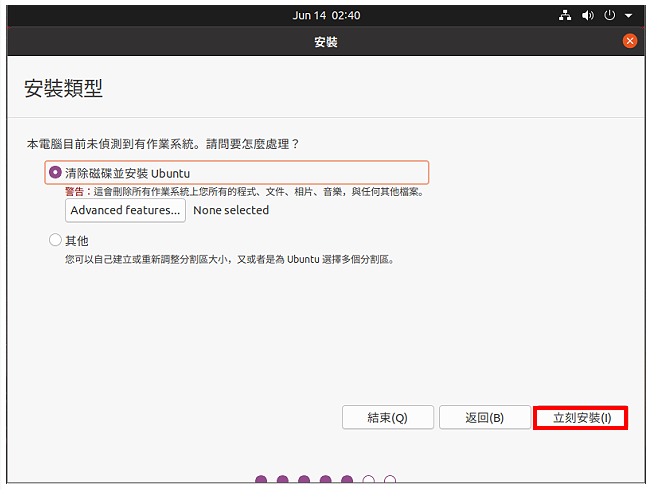Open Advanced features... dialog

coord(125,210)
